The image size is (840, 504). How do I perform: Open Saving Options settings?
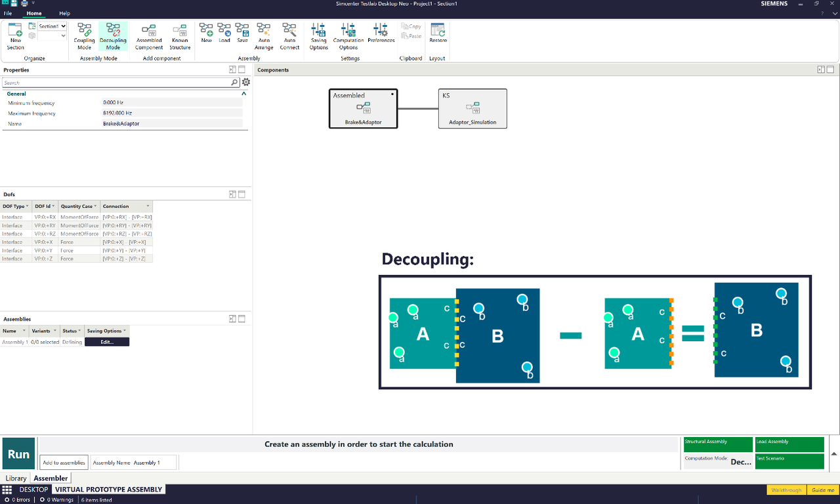click(x=319, y=36)
